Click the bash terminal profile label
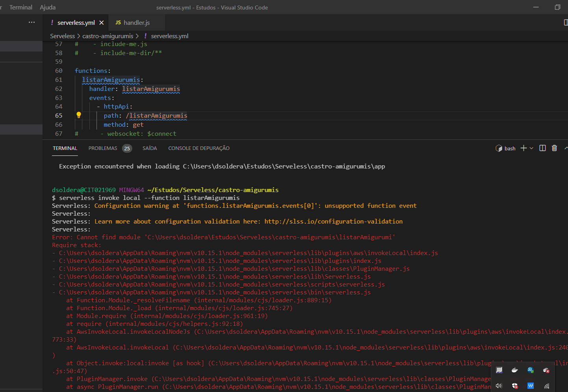Image resolution: width=568 pixels, height=392 pixels. [x=510, y=148]
